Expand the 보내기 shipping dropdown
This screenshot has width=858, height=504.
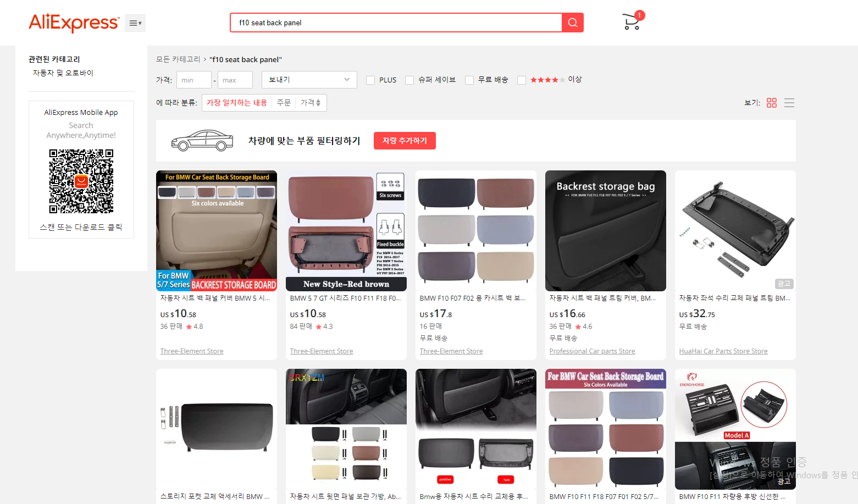click(309, 80)
